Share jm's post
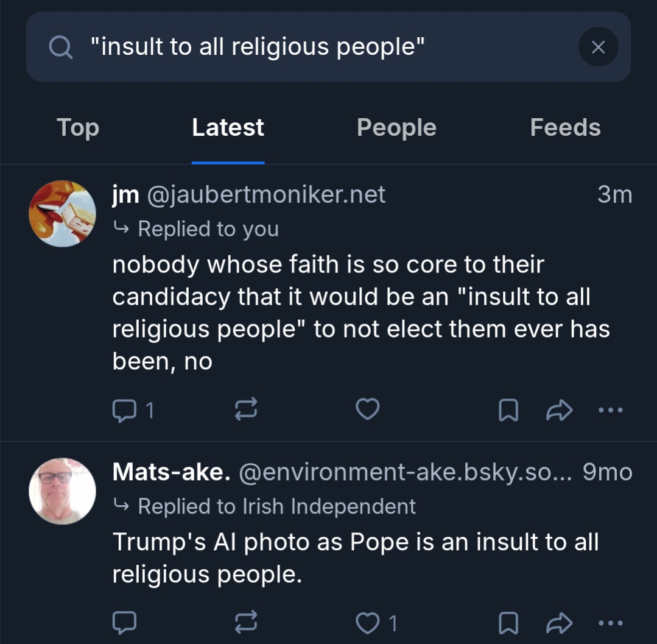This screenshot has height=644, width=657. [x=559, y=410]
